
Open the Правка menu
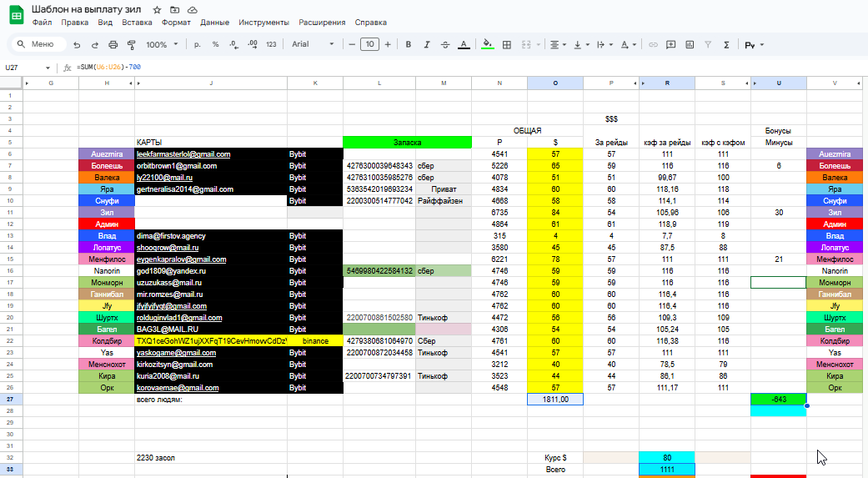(x=75, y=23)
